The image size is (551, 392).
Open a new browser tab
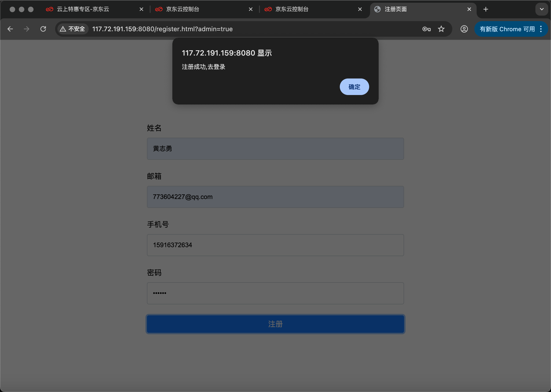[x=486, y=9]
